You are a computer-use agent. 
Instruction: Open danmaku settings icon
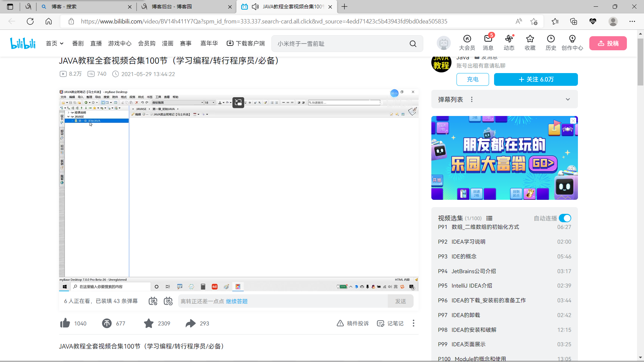point(168,301)
